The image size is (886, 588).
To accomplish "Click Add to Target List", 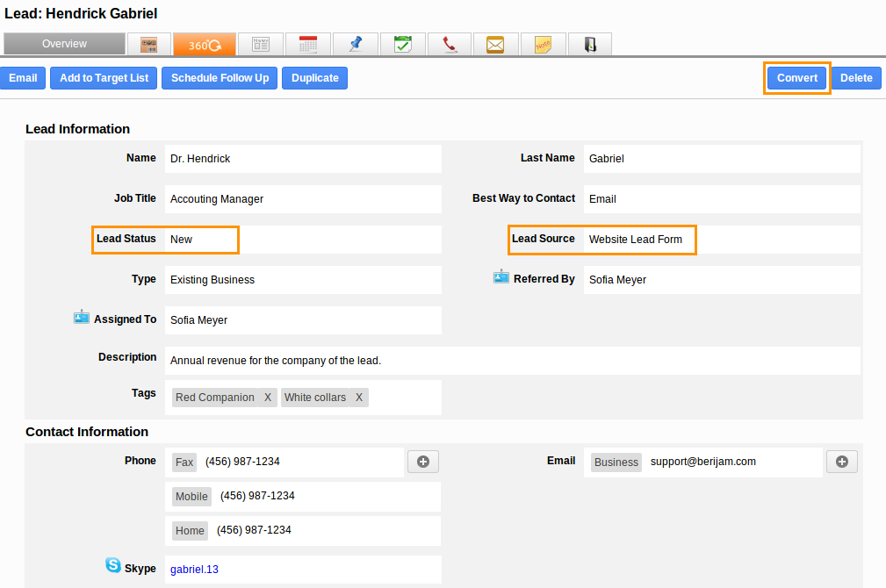I will coord(104,78).
